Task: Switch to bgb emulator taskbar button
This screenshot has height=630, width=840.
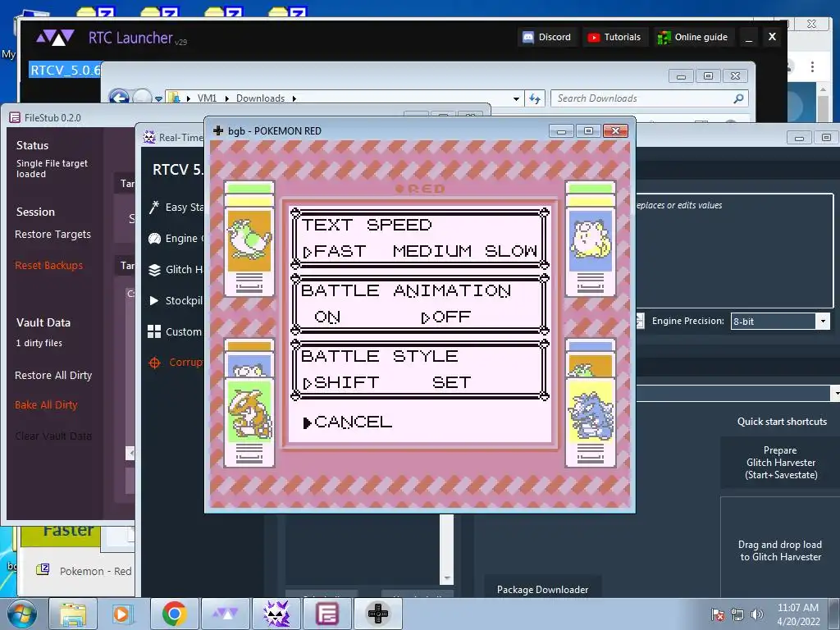Action: click(378, 614)
